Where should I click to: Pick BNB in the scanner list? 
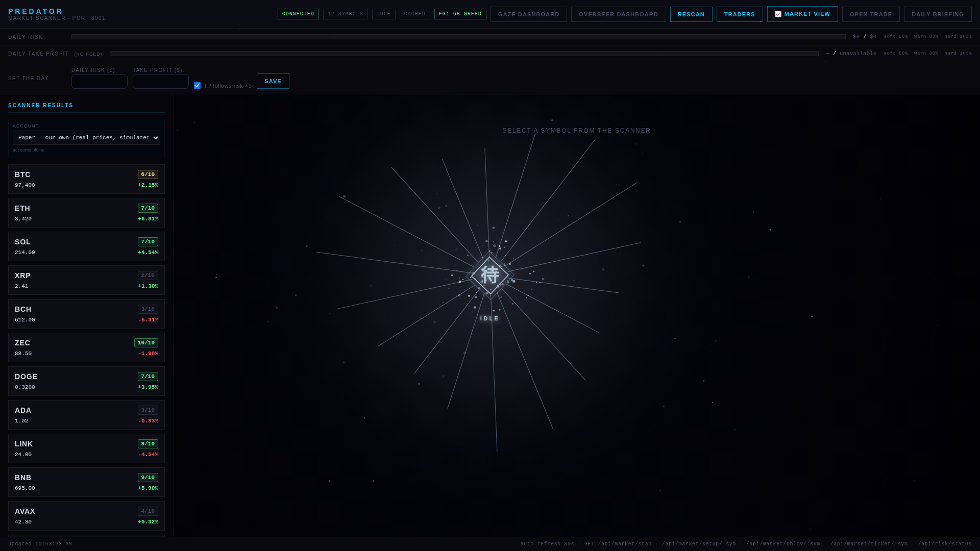[86, 482]
